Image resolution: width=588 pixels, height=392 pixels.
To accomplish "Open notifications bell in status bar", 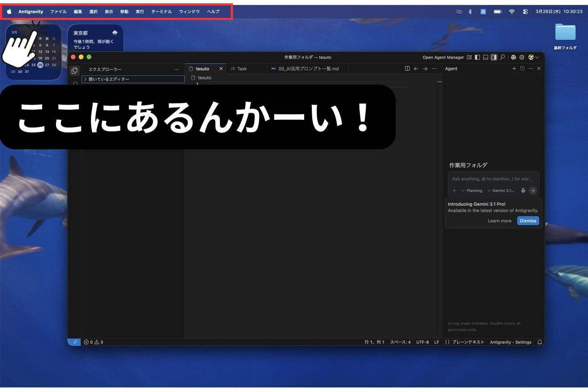I will tap(540, 342).
